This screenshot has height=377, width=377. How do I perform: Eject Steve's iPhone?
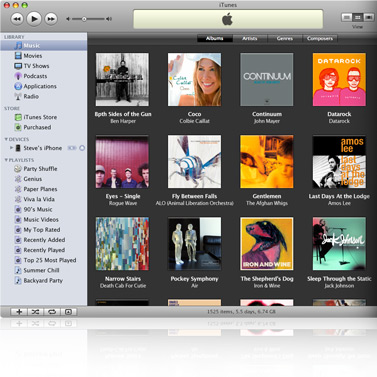(x=82, y=148)
